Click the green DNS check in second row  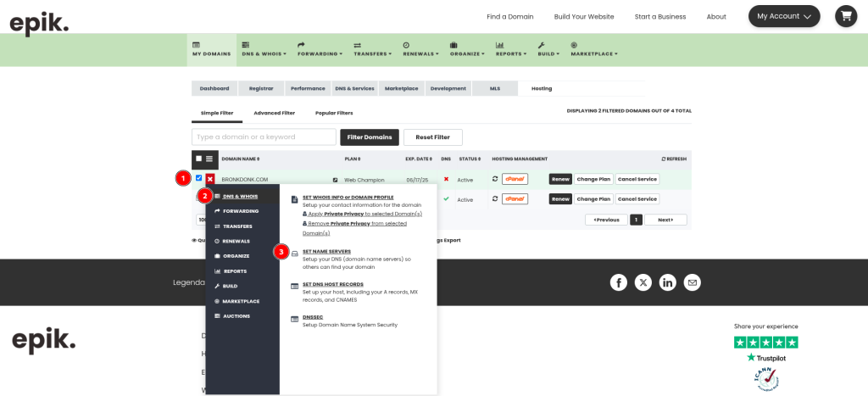click(446, 198)
